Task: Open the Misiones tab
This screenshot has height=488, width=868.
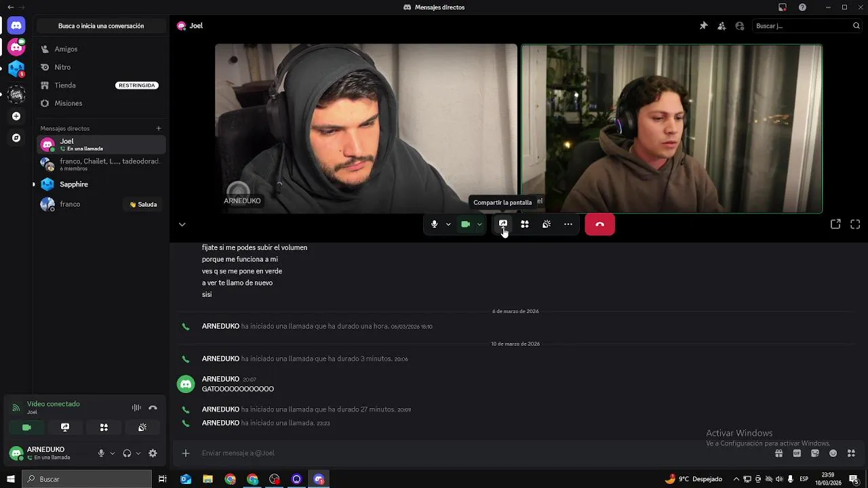Action: [x=101, y=103]
